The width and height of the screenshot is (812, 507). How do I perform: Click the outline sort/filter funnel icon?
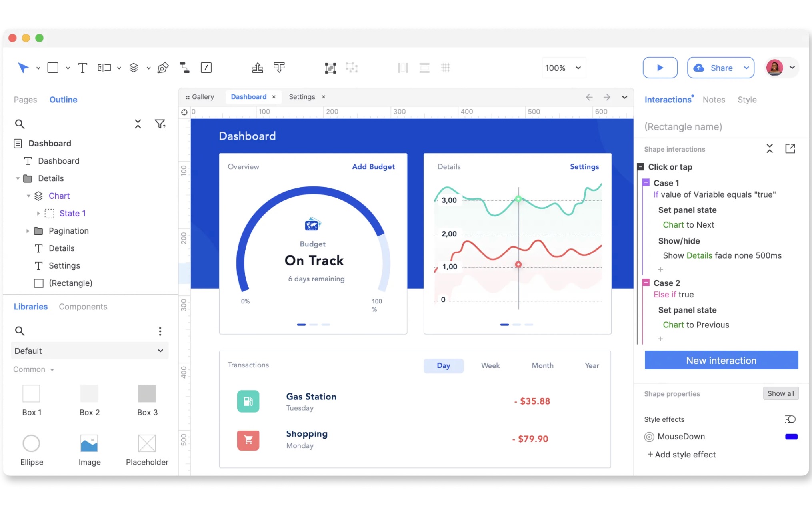point(160,124)
